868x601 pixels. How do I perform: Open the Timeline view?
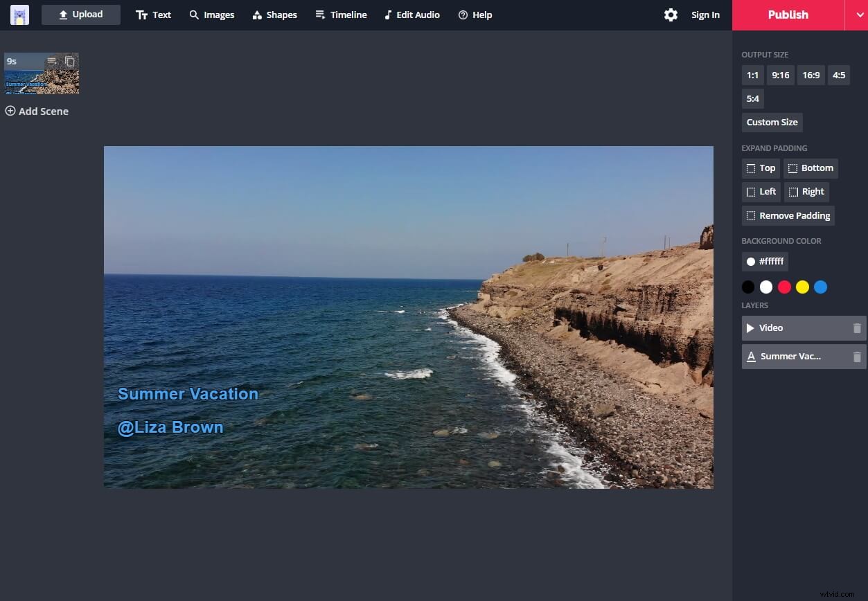point(341,15)
